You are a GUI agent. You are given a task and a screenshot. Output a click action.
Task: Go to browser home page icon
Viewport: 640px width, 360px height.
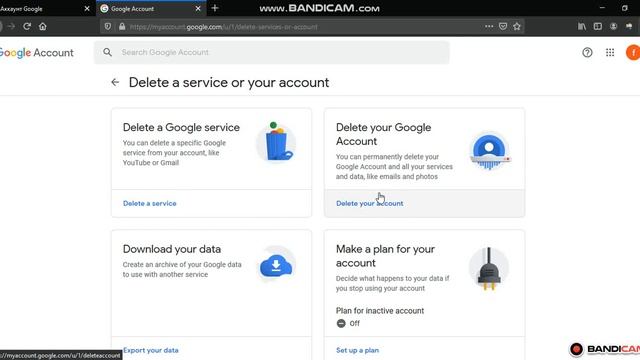click(x=42, y=27)
